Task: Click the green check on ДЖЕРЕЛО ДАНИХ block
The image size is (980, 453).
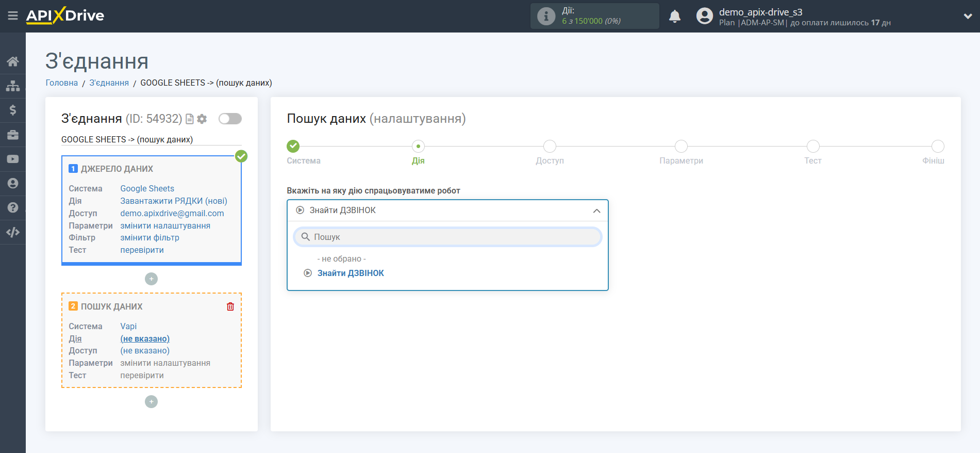Action: (241, 156)
